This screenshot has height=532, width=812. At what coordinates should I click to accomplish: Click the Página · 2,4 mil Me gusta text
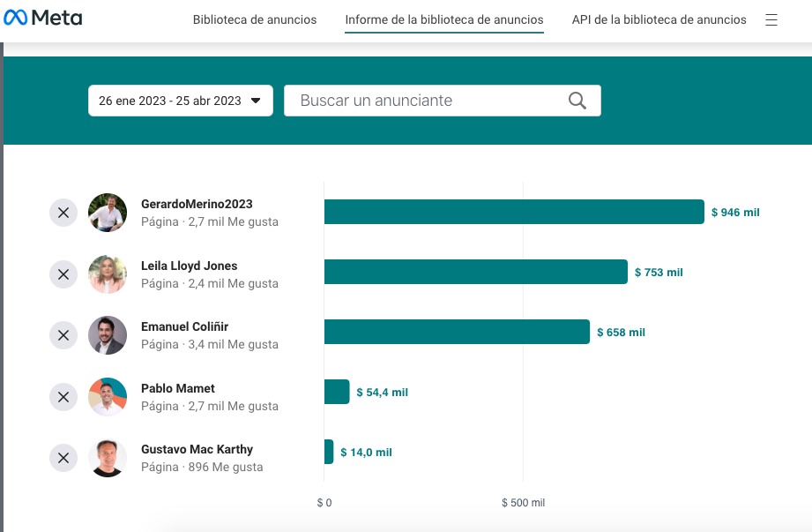coord(210,284)
